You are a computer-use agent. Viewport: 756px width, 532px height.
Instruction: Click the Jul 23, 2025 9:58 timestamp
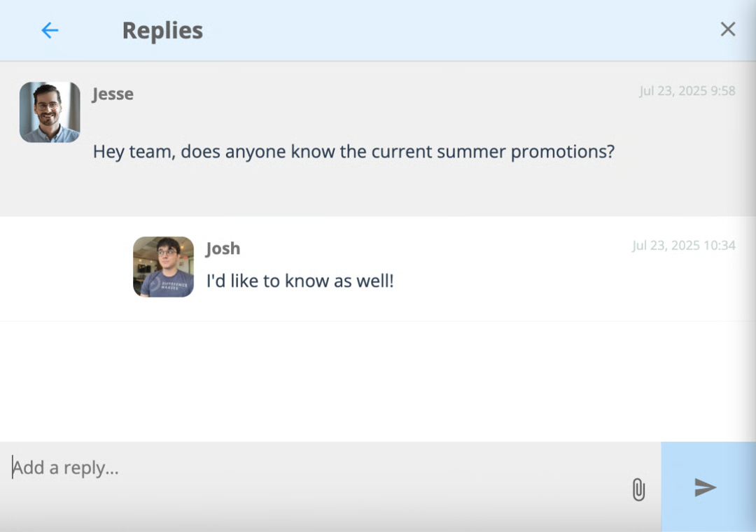click(687, 91)
